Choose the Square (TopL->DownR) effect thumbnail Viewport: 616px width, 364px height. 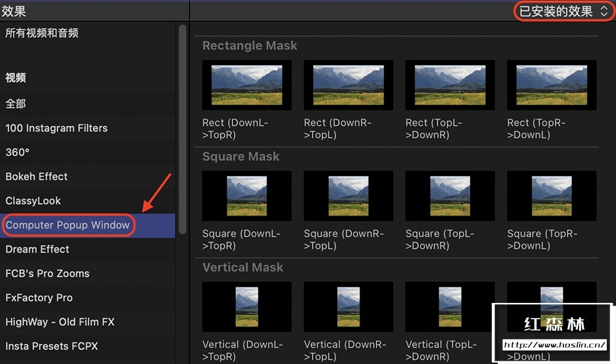450,196
